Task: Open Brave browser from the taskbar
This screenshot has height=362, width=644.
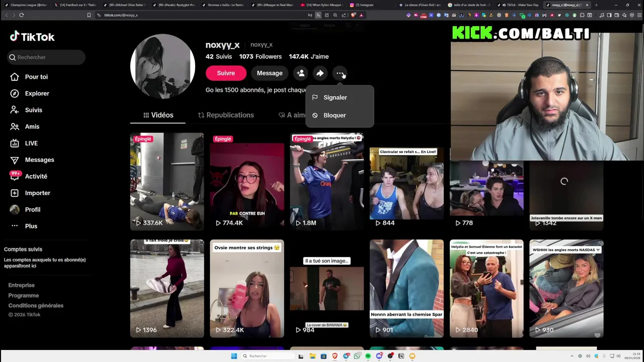Action: click(335, 356)
